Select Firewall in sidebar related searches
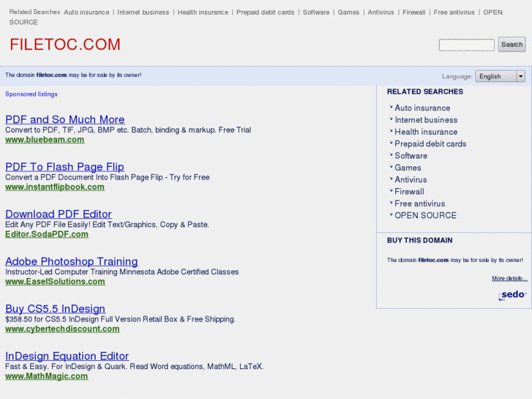 (x=410, y=192)
